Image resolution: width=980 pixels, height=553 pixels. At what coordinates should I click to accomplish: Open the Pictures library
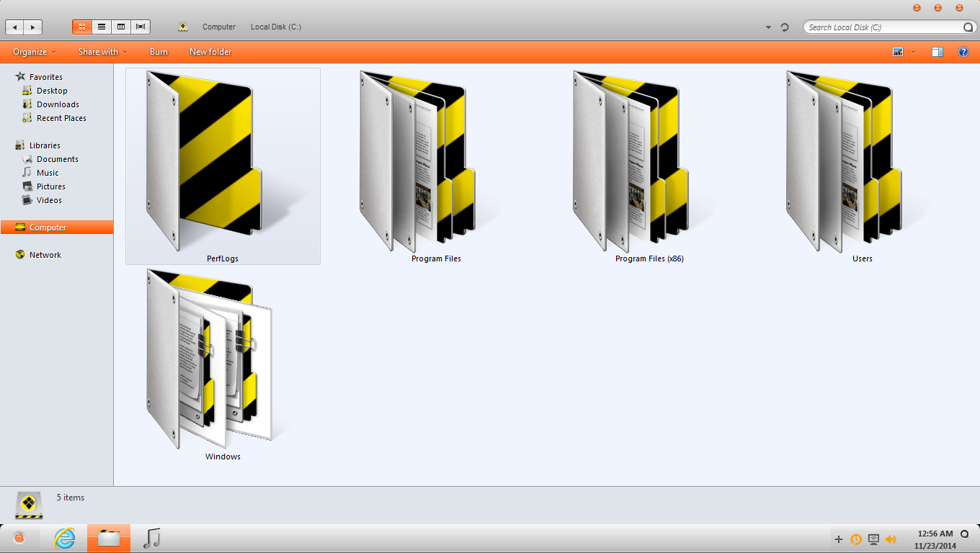pyautogui.click(x=51, y=186)
